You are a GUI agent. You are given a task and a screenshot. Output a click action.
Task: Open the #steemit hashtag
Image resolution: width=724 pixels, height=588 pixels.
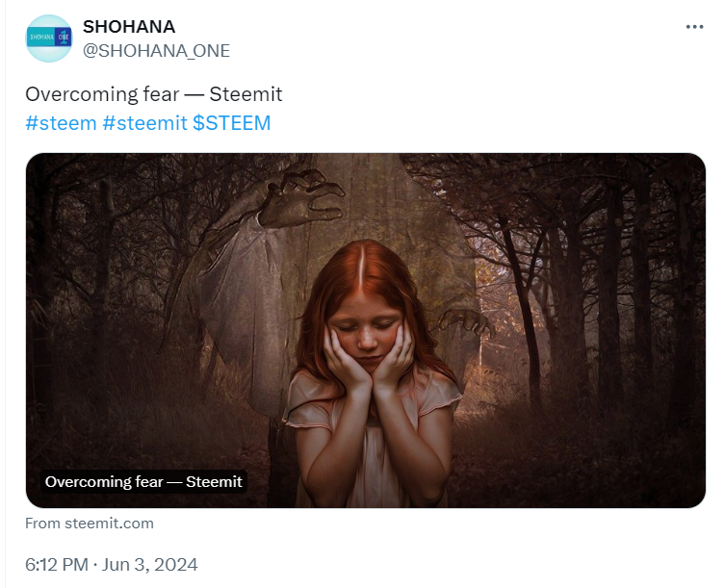tap(144, 123)
